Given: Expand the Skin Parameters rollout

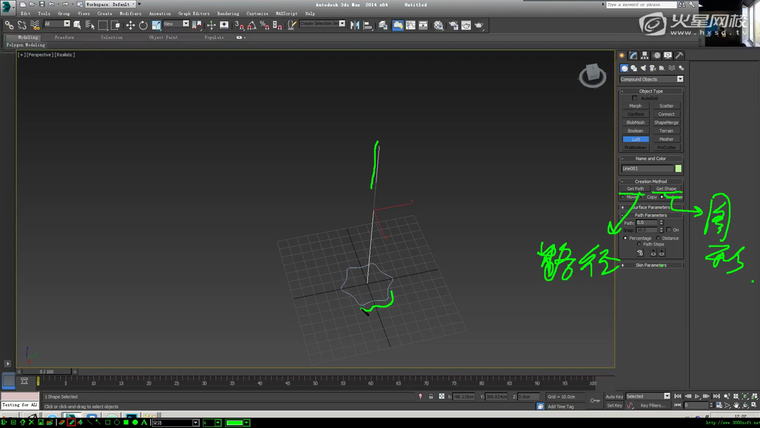Looking at the screenshot, I should (651, 265).
